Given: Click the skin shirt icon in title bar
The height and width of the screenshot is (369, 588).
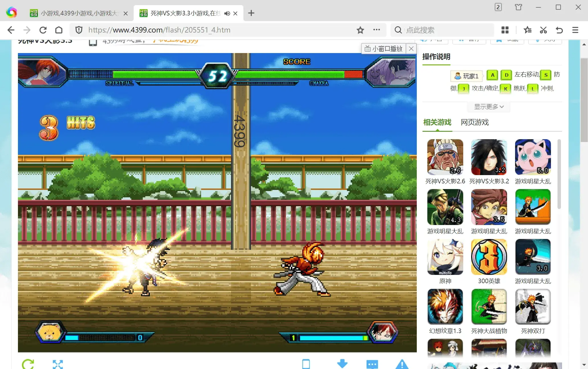Looking at the screenshot, I should 518,7.
